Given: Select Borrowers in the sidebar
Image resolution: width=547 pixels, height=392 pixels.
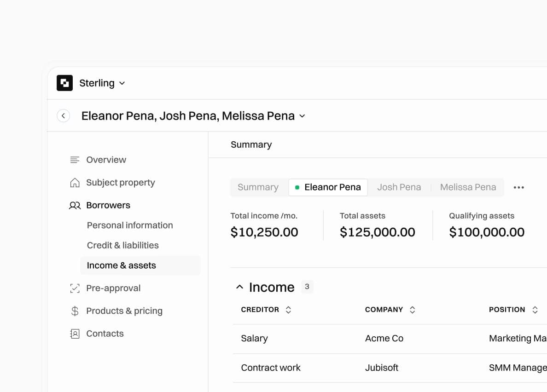Looking at the screenshot, I should (108, 205).
